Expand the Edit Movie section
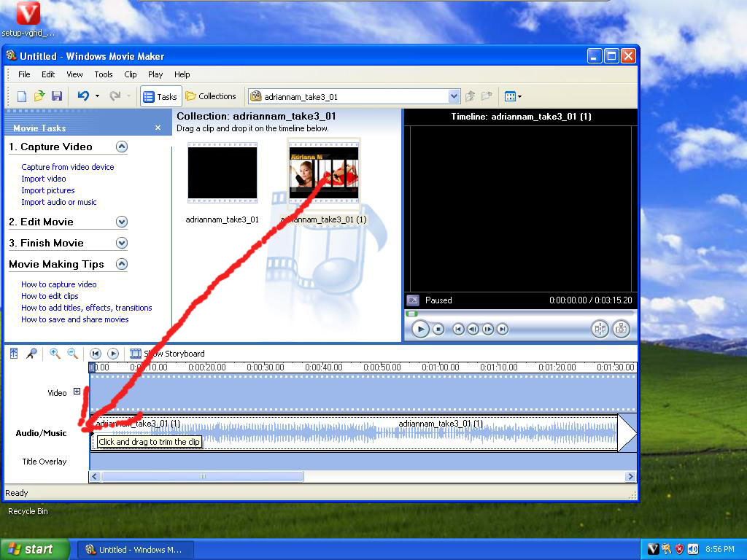 click(122, 222)
